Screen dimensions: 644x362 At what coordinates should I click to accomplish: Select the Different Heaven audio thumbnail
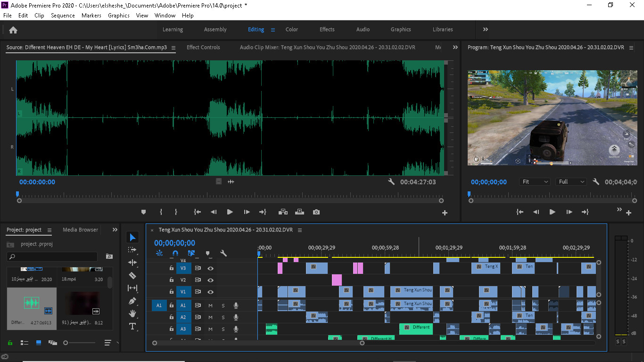(x=31, y=304)
